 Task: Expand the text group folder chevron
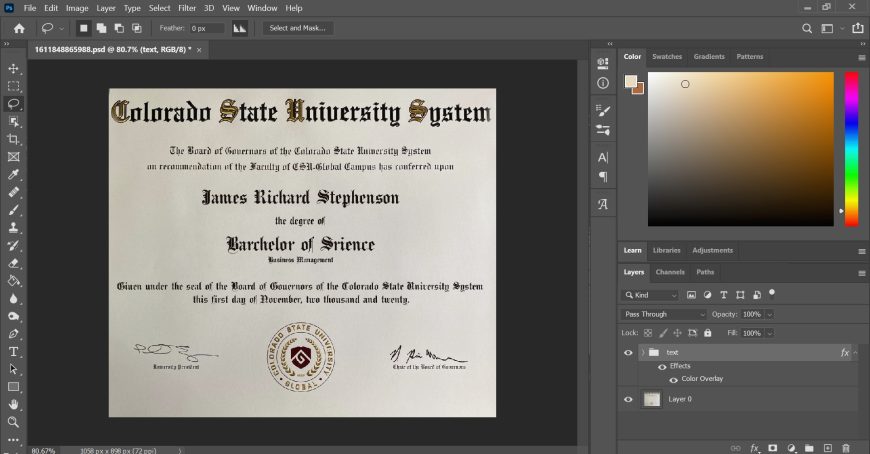pos(643,352)
